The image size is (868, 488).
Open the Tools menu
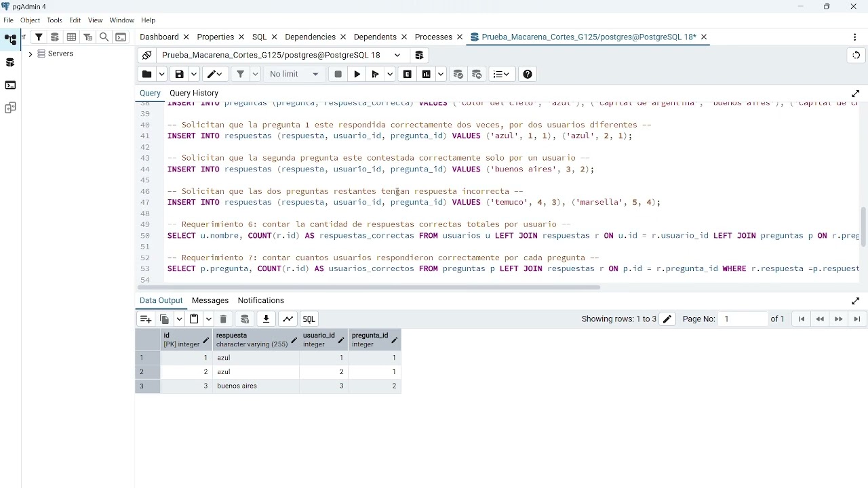click(55, 20)
